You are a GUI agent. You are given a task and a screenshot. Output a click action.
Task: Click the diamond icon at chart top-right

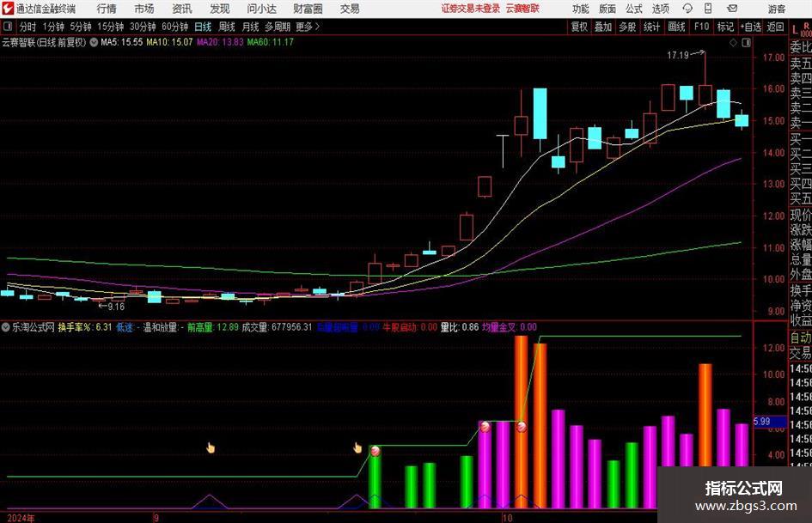point(733,42)
